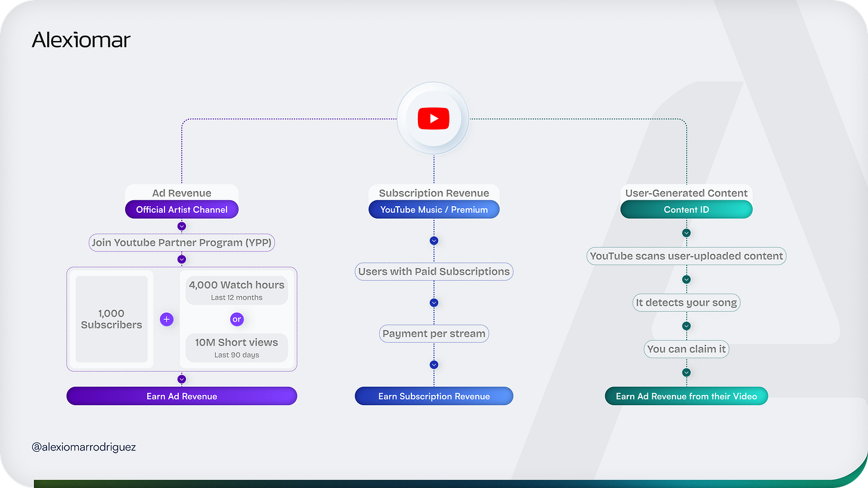Click the Alexiomar logo text

pyautogui.click(x=81, y=40)
